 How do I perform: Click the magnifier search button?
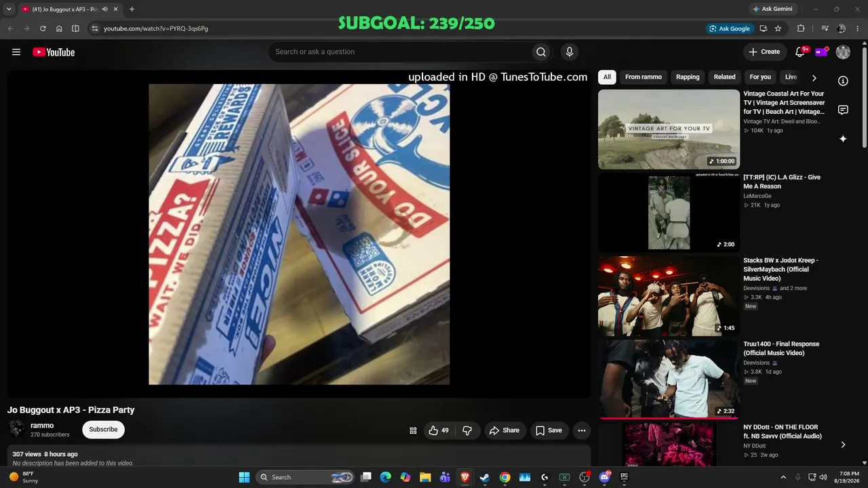(x=540, y=52)
